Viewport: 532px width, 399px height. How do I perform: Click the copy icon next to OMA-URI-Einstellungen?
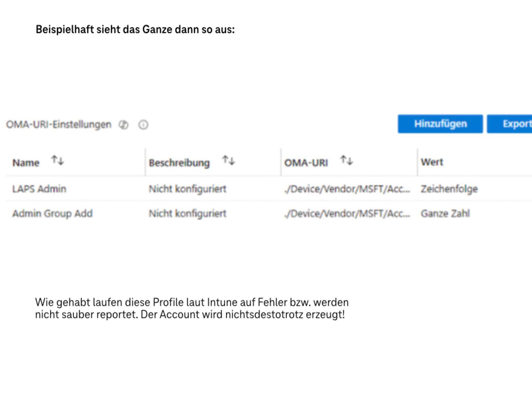[x=124, y=125]
